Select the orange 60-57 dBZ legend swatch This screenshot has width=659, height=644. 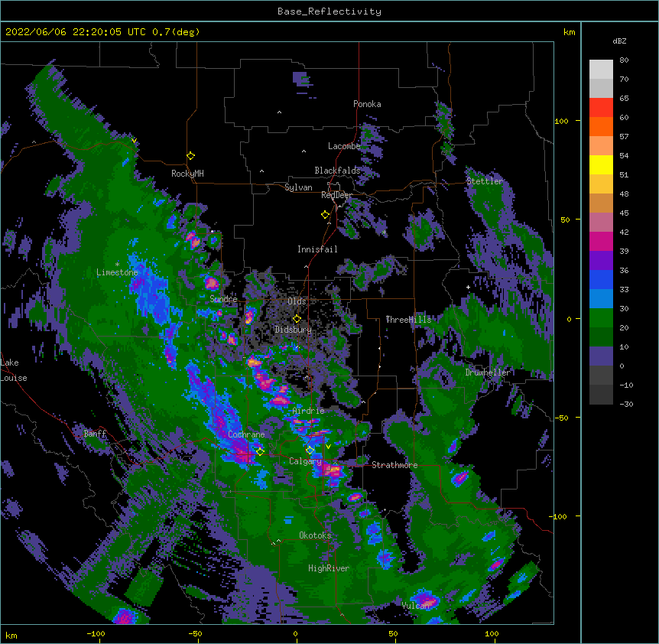click(x=601, y=127)
